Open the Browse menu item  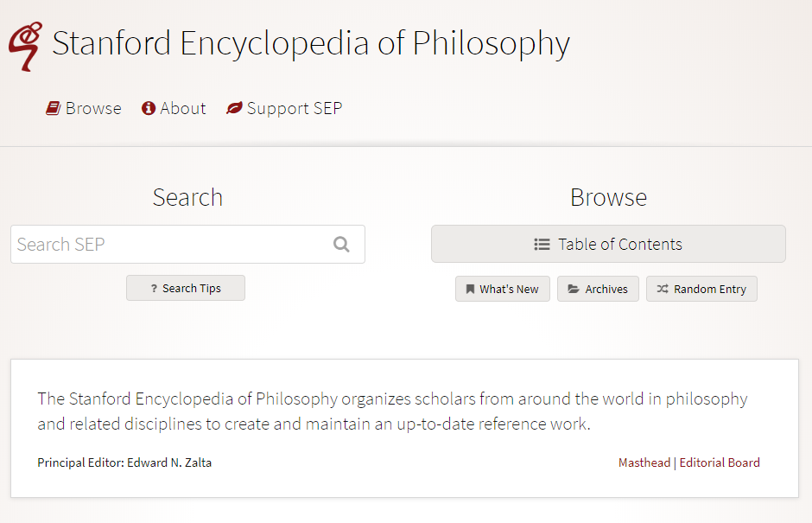pos(93,108)
